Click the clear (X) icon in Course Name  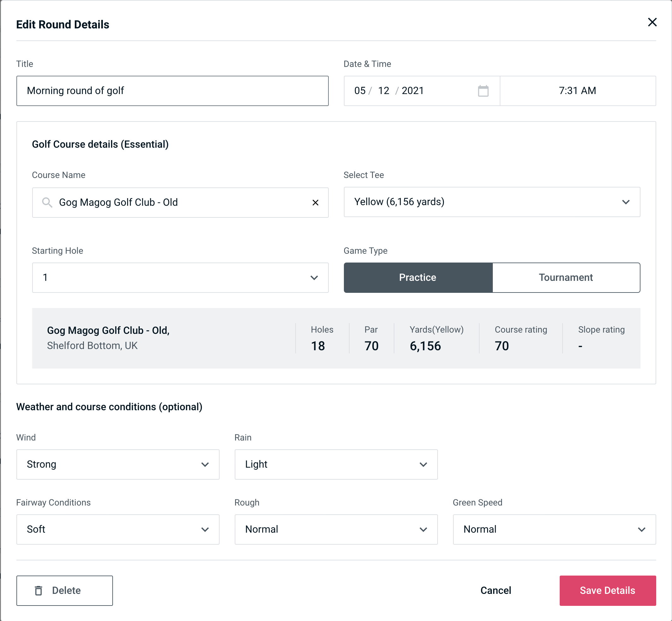315,202
